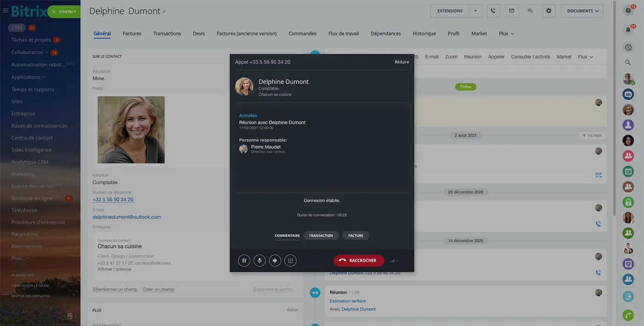
Task: Pause the call with hold button
Action: (244, 261)
